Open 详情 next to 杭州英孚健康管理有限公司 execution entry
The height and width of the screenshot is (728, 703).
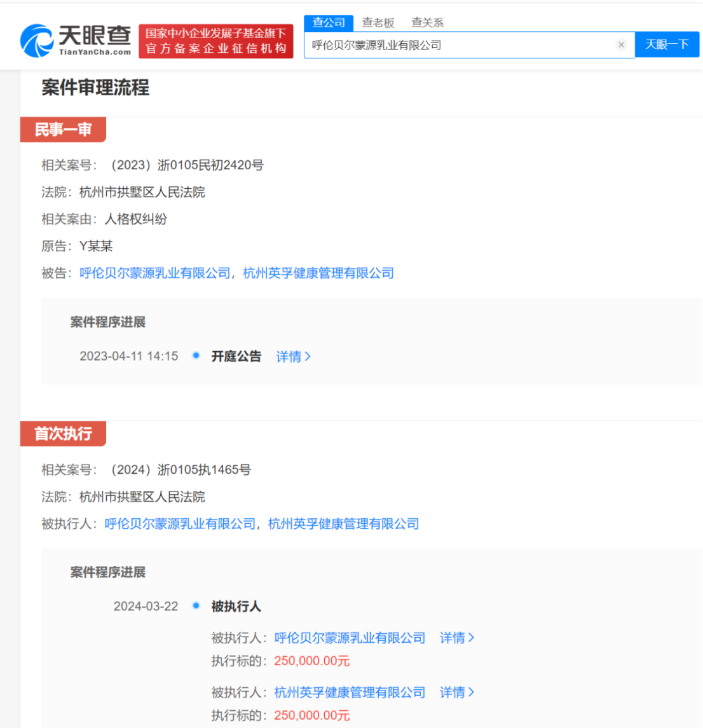click(457, 692)
